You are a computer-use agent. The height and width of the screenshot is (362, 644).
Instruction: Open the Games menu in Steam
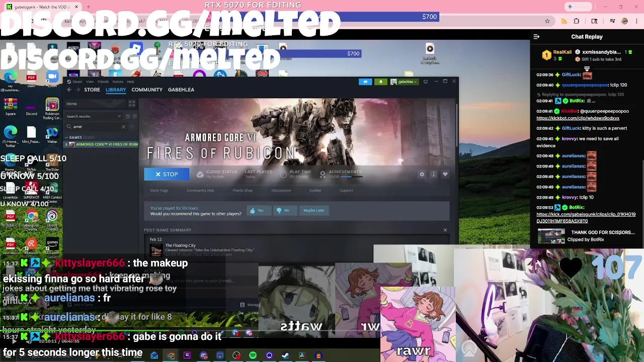pyautogui.click(x=118, y=81)
